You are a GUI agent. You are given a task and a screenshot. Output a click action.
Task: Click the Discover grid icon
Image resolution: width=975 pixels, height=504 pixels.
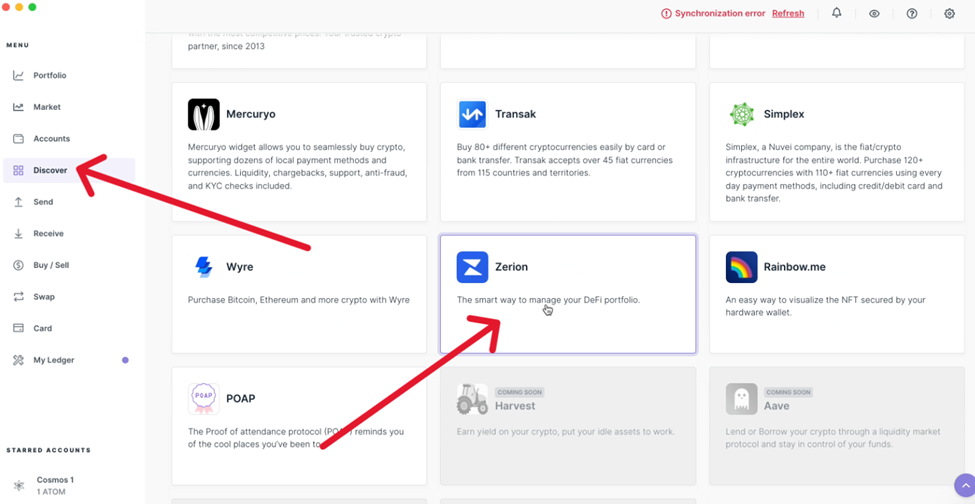tap(19, 170)
